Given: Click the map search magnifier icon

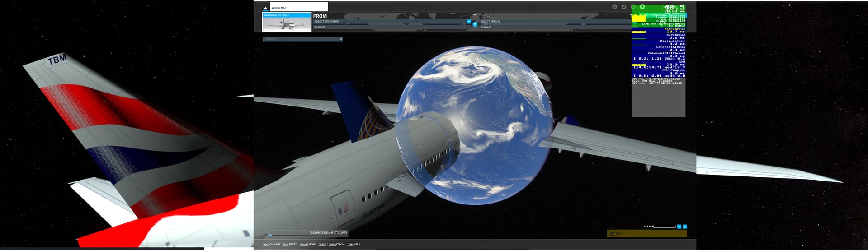Looking at the screenshot, I should tap(340, 39).
